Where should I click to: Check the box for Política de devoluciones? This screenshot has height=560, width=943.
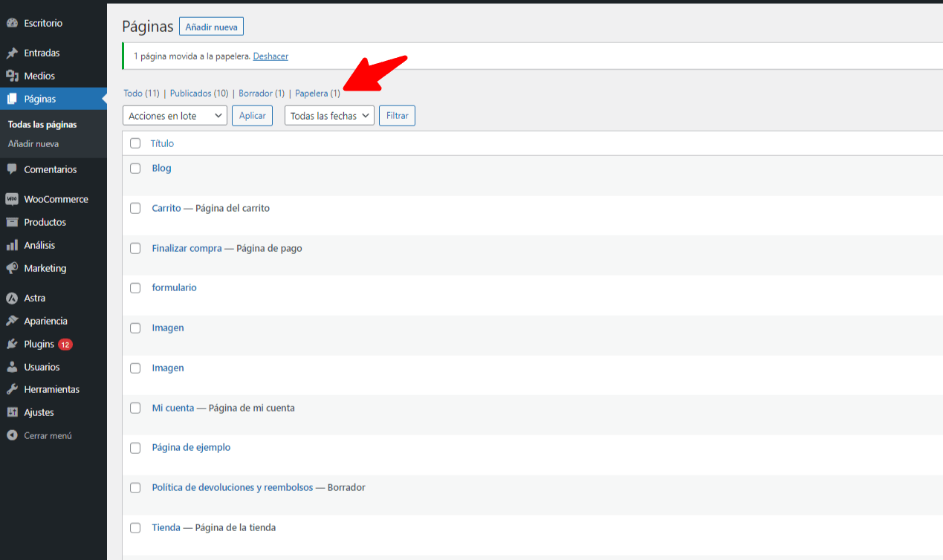(x=135, y=488)
